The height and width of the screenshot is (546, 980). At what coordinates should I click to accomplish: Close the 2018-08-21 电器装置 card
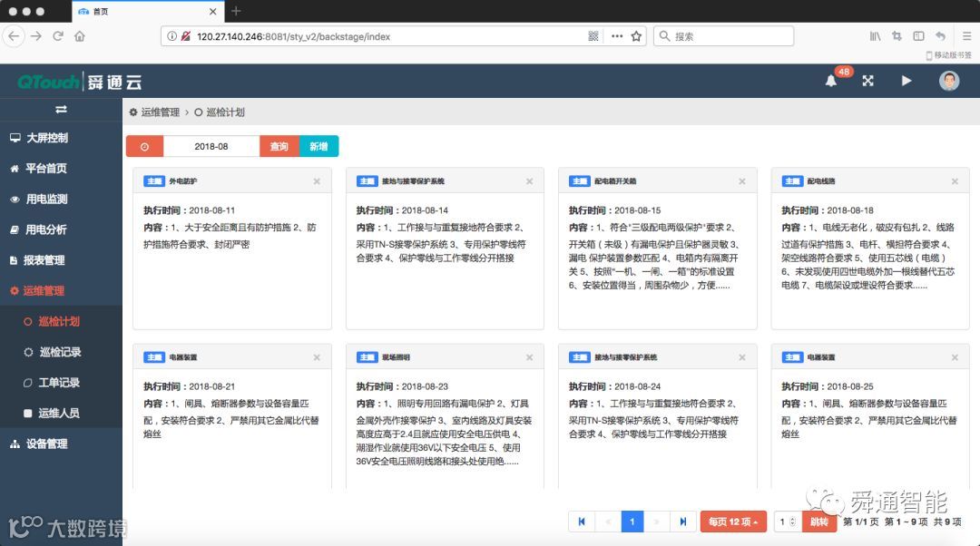coord(317,357)
